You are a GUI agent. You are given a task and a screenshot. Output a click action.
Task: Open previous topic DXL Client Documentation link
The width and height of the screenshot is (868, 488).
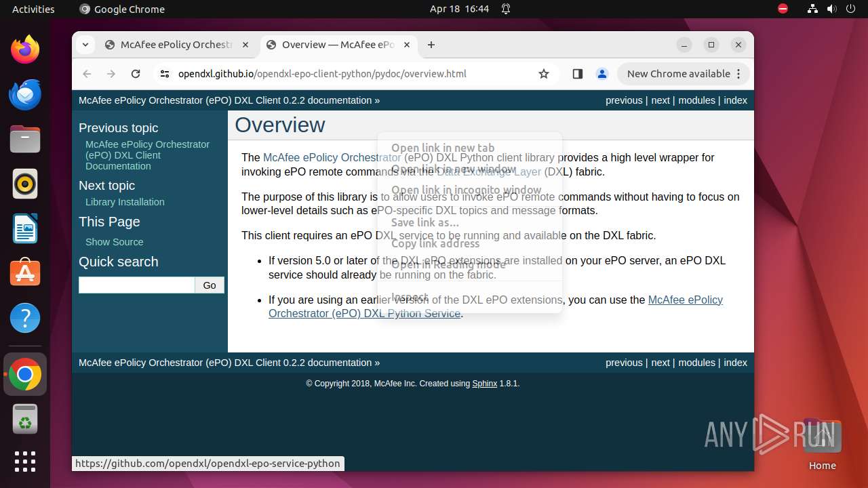pyautogui.click(x=147, y=155)
